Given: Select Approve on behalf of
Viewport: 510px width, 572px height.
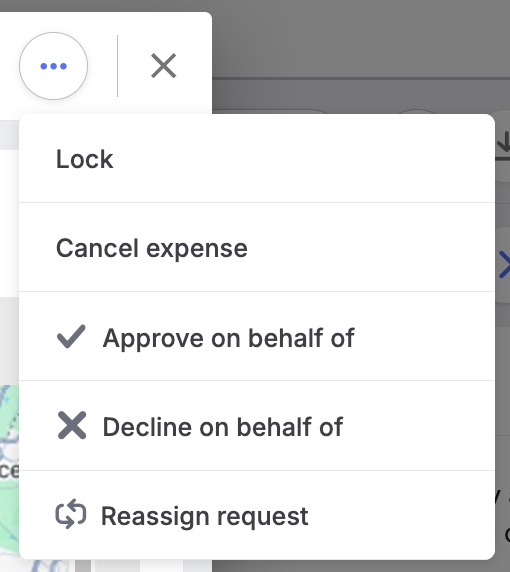Looking at the screenshot, I should tap(257, 336).
